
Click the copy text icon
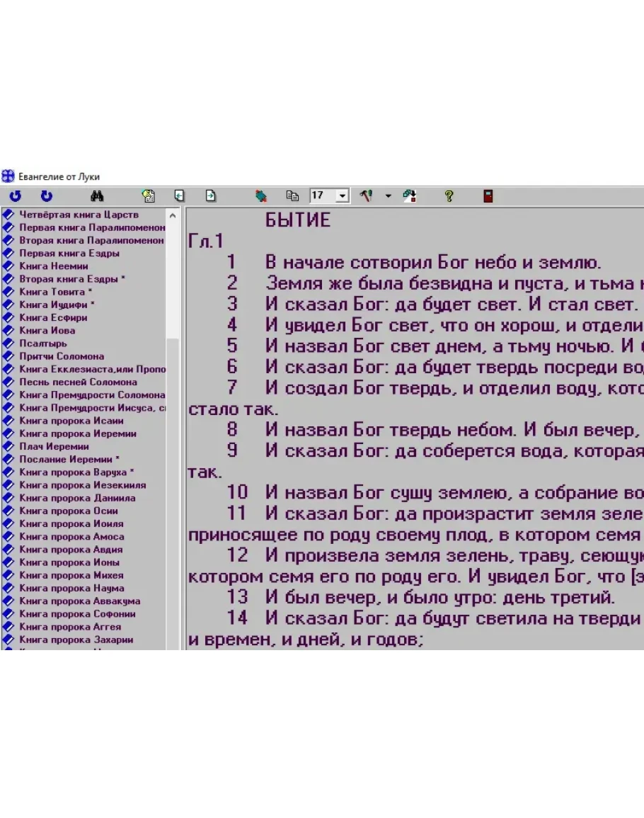tap(292, 196)
